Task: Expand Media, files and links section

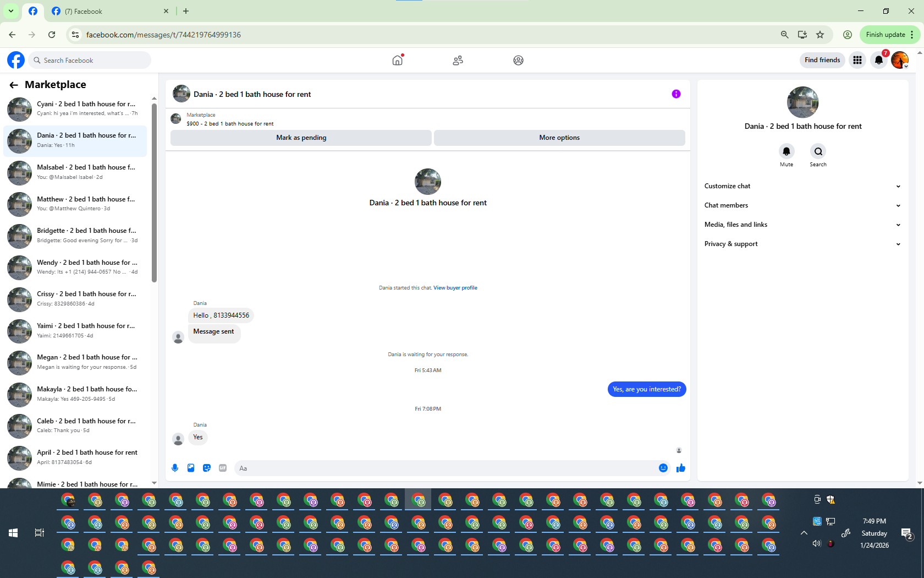Action: click(802, 225)
